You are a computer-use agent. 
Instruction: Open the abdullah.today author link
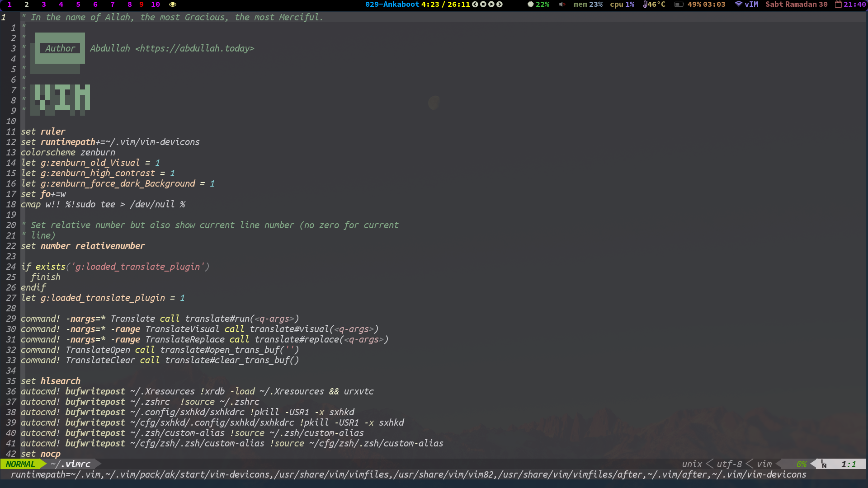194,48
